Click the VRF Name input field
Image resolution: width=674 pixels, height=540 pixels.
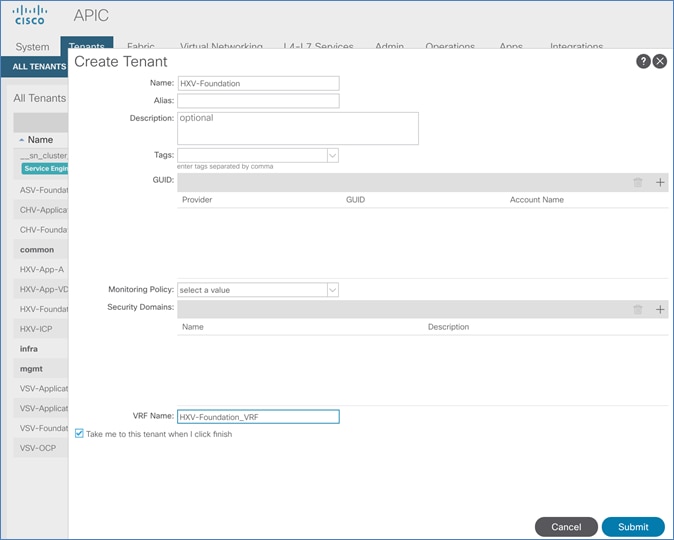point(258,417)
